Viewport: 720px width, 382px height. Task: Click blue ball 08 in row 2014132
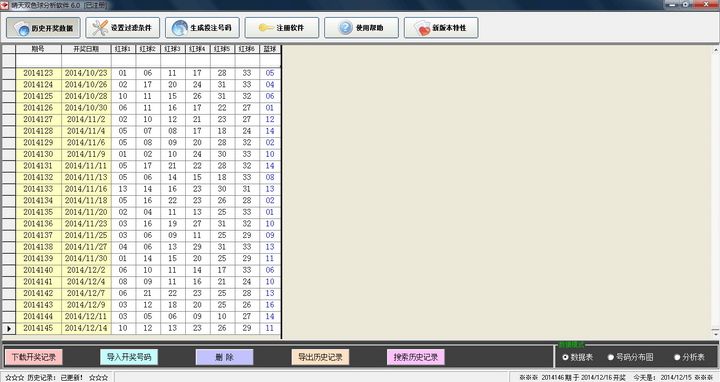click(270, 177)
